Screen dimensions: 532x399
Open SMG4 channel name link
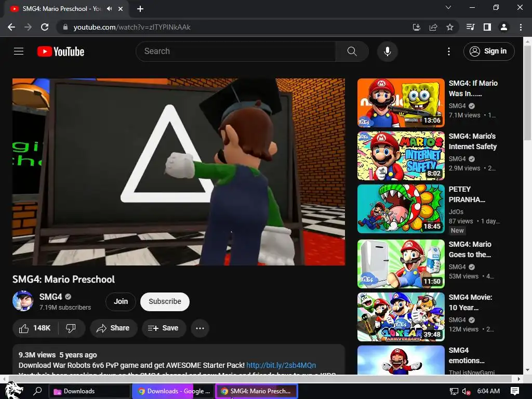pyautogui.click(x=50, y=297)
